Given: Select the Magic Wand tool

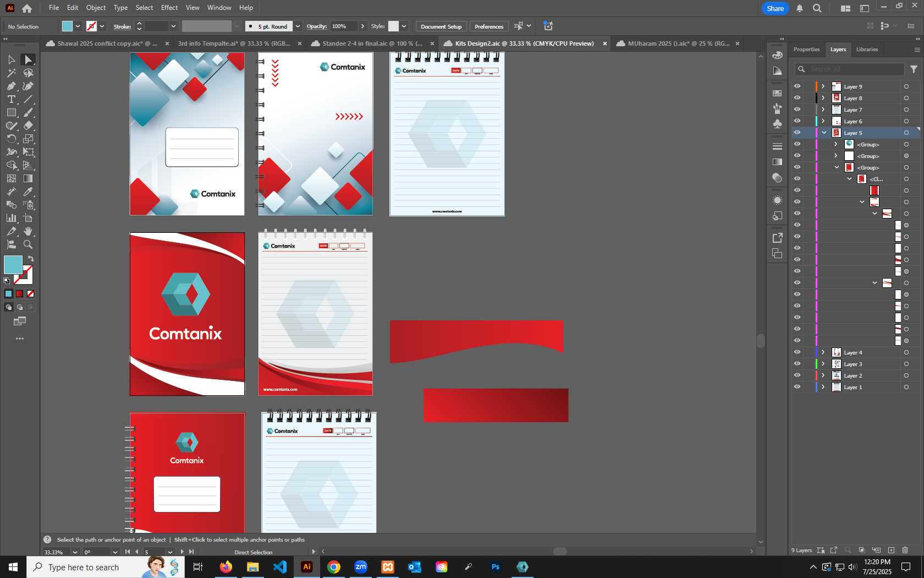Looking at the screenshot, I should click(x=11, y=73).
